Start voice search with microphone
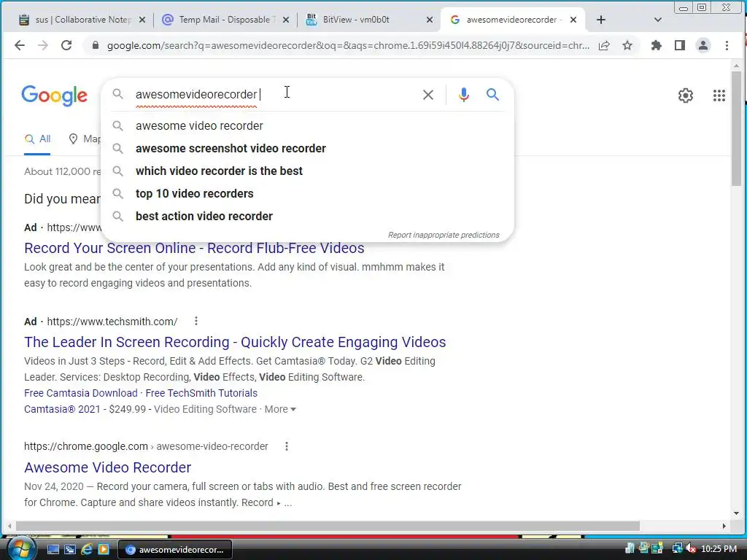This screenshot has width=747, height=560. pos(463,95)
